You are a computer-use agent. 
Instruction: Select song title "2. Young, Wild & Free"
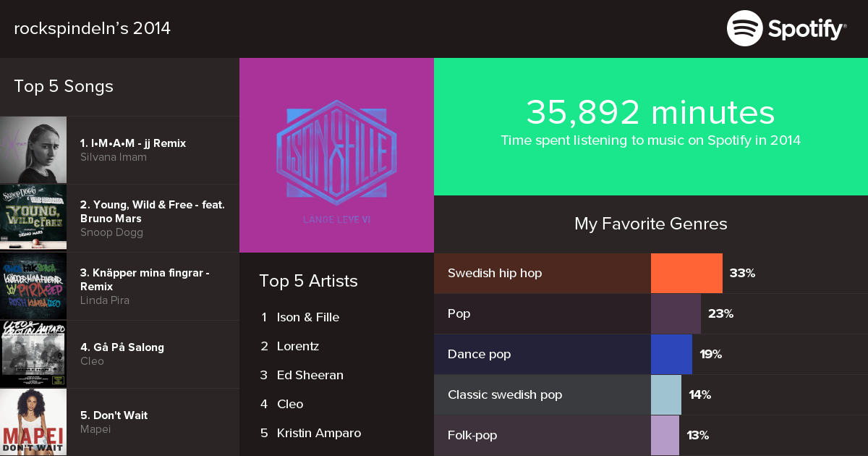pyautogui.click(x=153, y=211)
